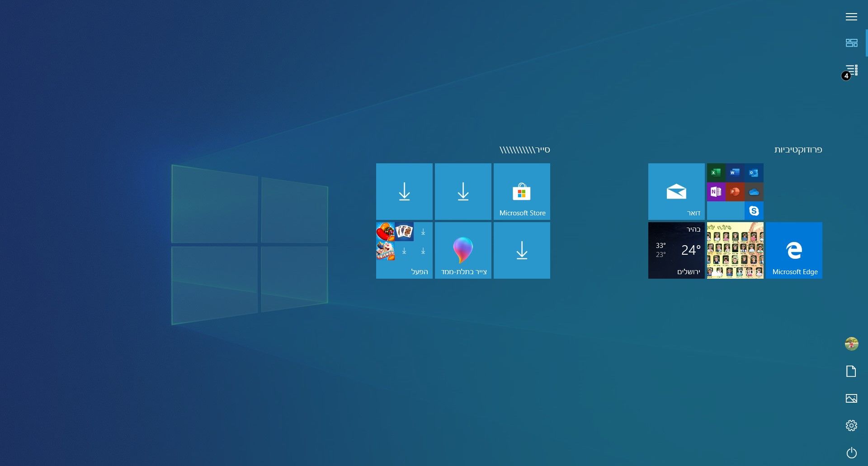Select the פרודוקטיביות group header

click(798, 150)
